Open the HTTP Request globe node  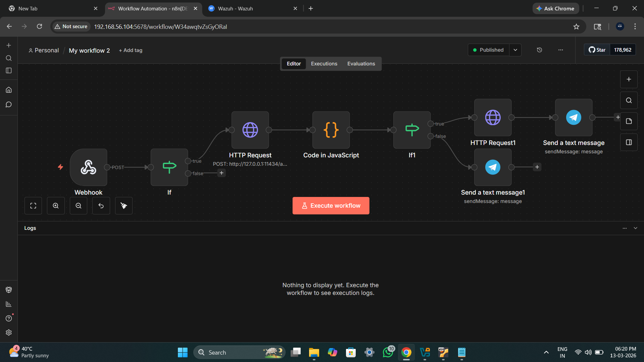tap(250, 130)
